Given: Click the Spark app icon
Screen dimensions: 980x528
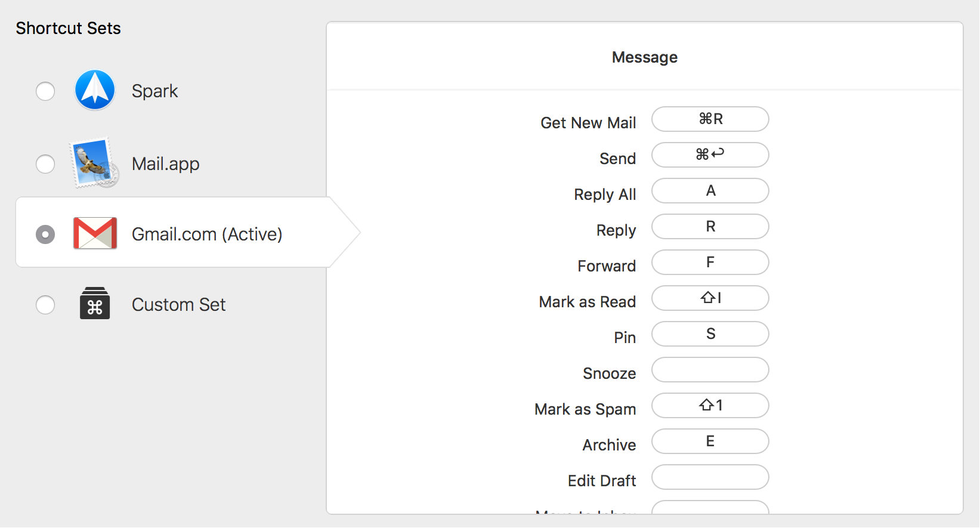Looking at the screenshot, I should point(95,91).
